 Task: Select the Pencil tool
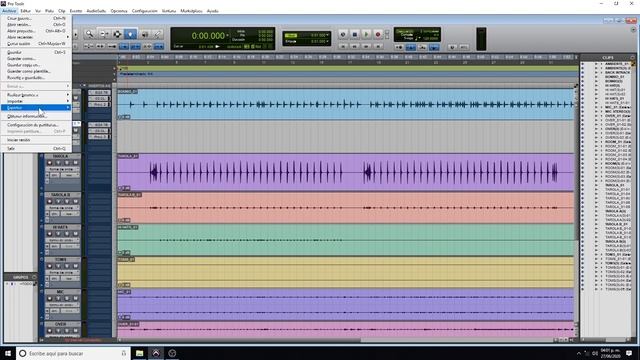pos(157,34)
